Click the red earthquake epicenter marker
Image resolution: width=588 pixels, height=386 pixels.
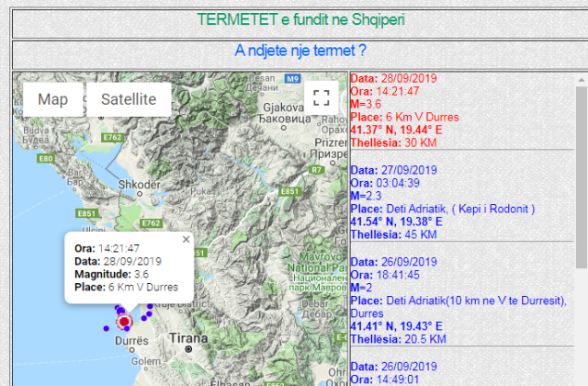pyautogui.click(x=124, y=322)
